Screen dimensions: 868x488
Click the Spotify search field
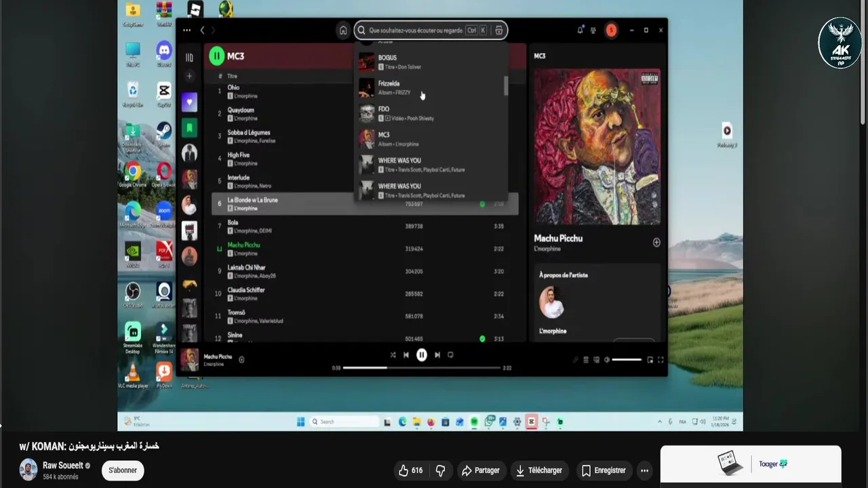click(x=430, y=30)
